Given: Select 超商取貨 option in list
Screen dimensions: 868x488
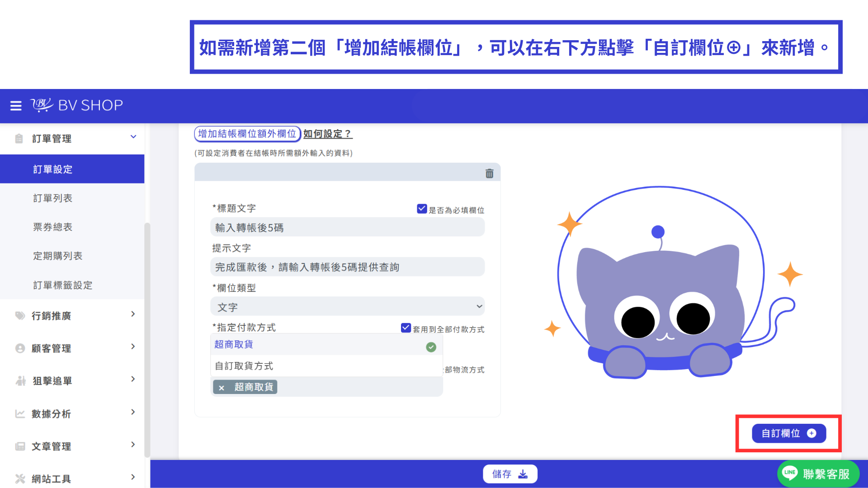Looking at the screenshot, I should 326,345.
